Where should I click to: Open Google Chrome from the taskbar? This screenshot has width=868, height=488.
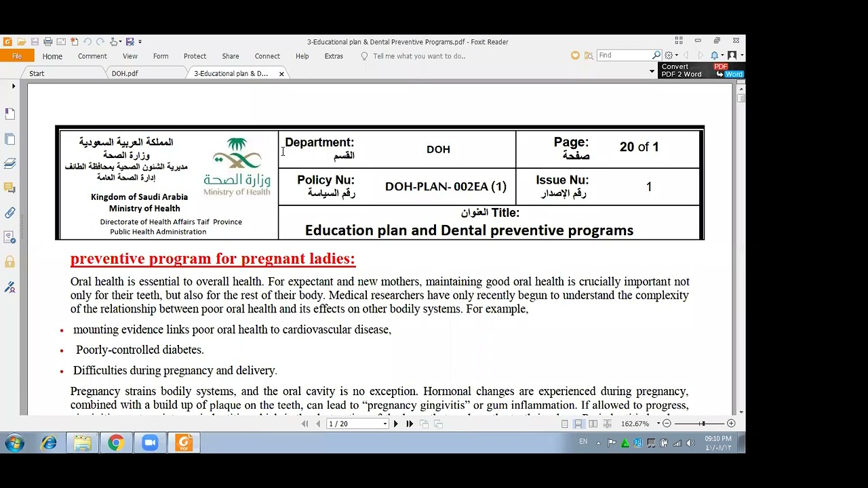pyautogui.click(x=116, y=443)
